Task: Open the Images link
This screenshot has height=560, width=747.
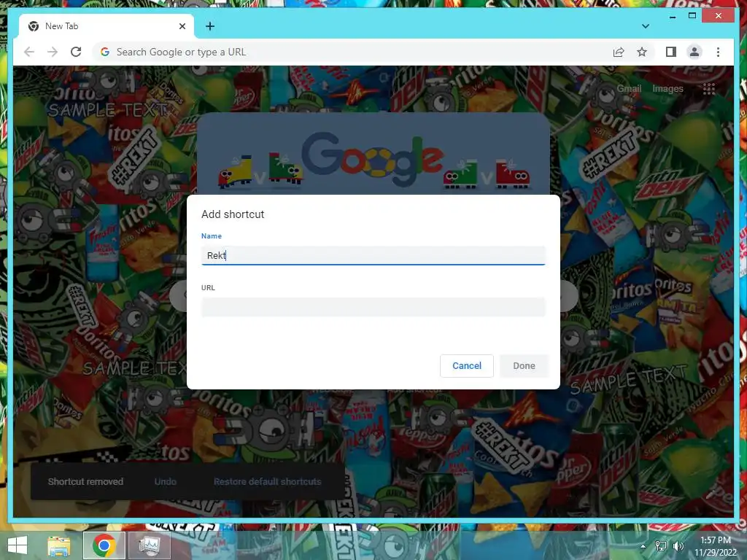Action: pos(667,88)
